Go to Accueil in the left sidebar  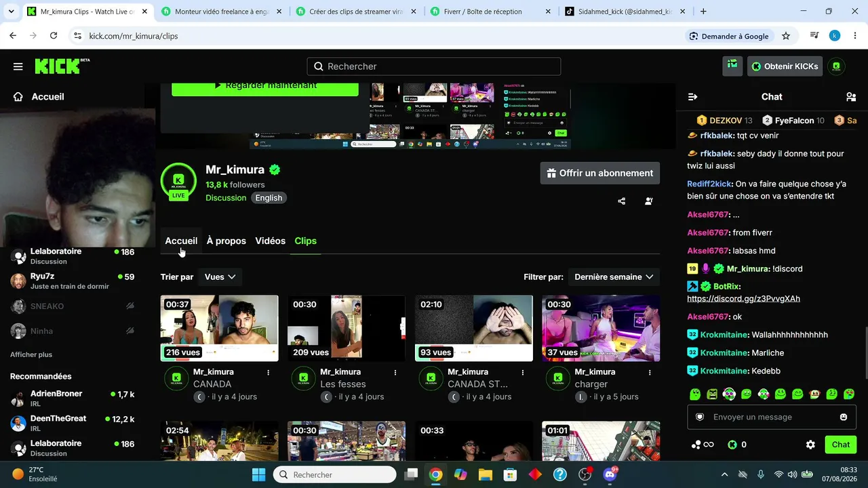click(39, 97)
